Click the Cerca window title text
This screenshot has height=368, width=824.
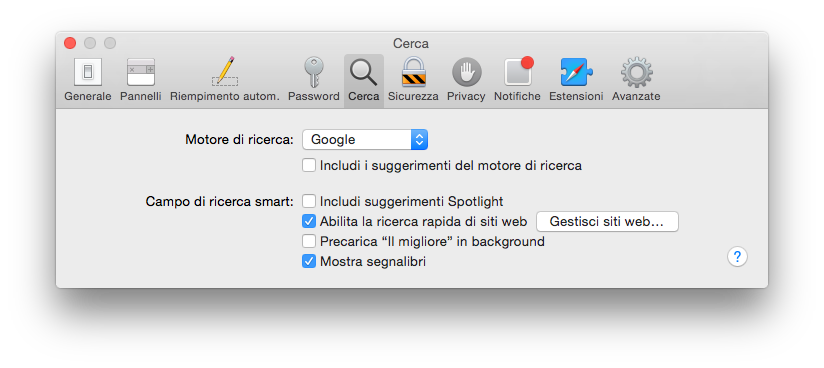[411, 44]
